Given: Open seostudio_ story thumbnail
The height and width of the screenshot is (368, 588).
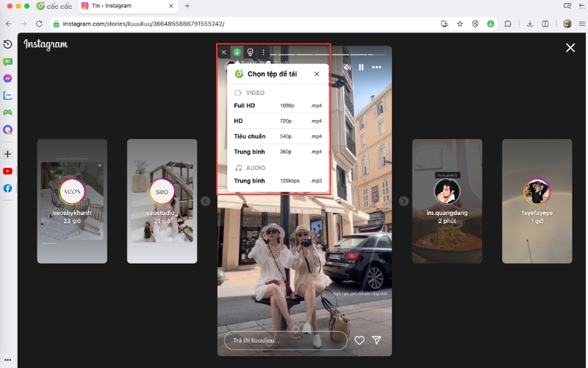Looking at the screenshot, I should pos(162,201).
